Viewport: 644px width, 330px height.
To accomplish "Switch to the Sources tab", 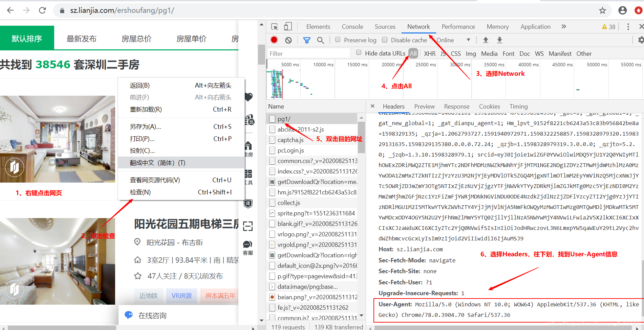I will pos(385,27).
